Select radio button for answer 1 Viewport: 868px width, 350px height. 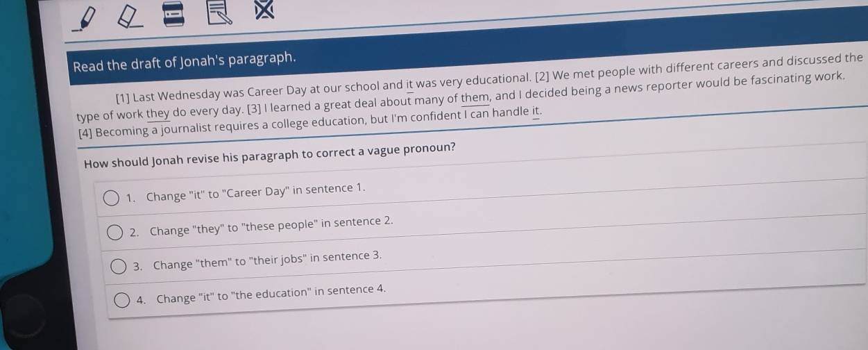[110, 200]
